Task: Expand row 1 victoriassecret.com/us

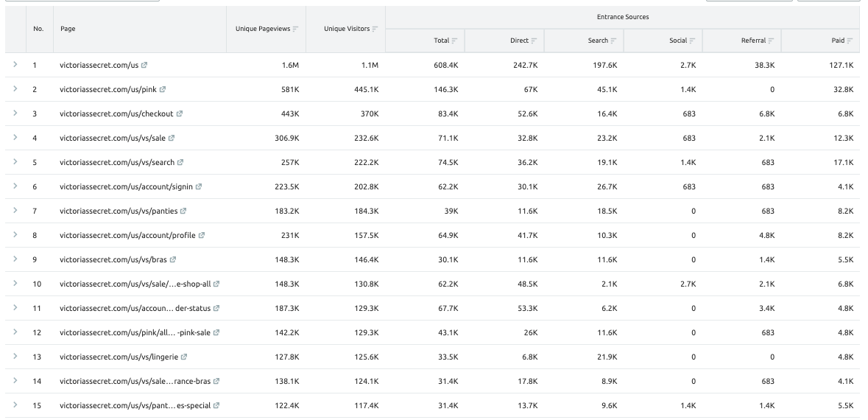Action: (15, 64)
